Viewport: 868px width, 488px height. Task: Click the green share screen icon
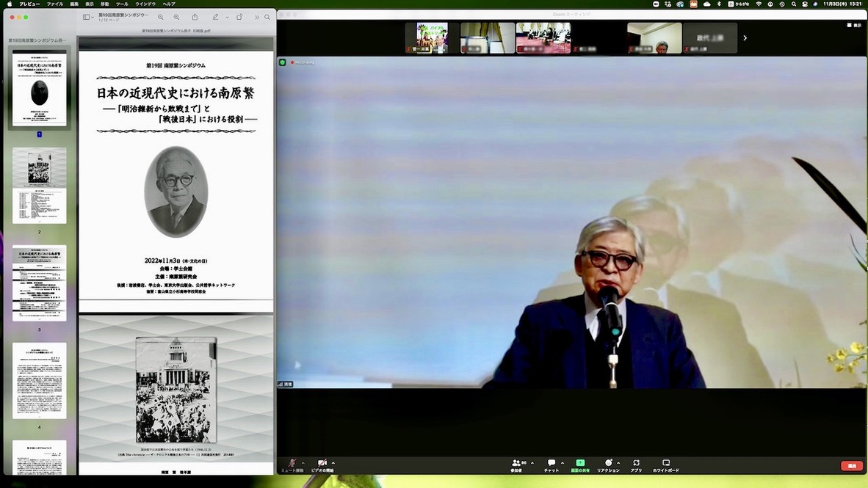pos(580,464)
